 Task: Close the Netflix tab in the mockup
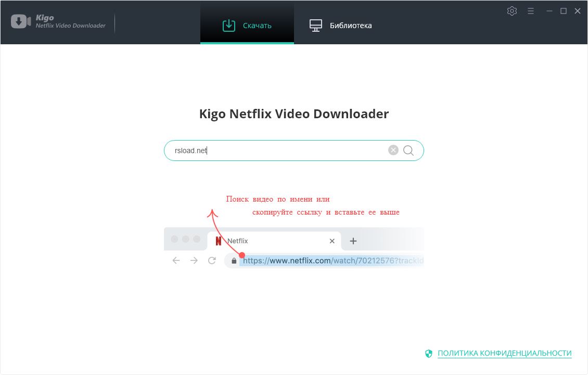(332, 241)
